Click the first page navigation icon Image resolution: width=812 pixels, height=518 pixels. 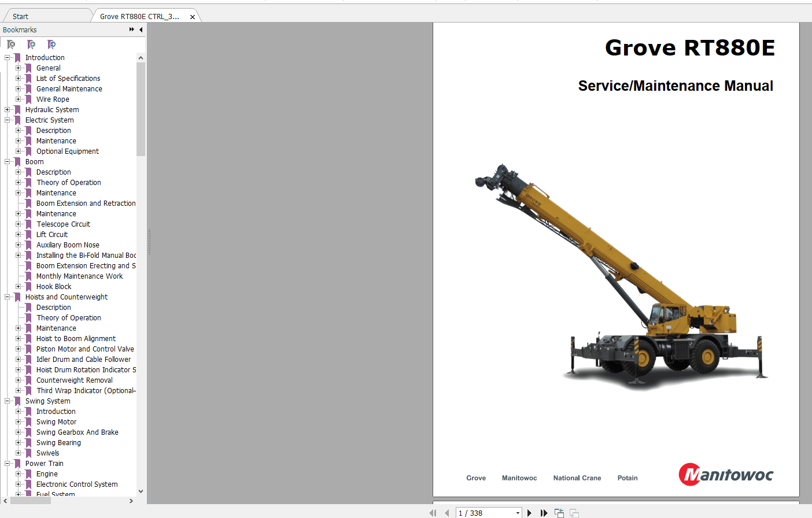(x=433, y=513)
